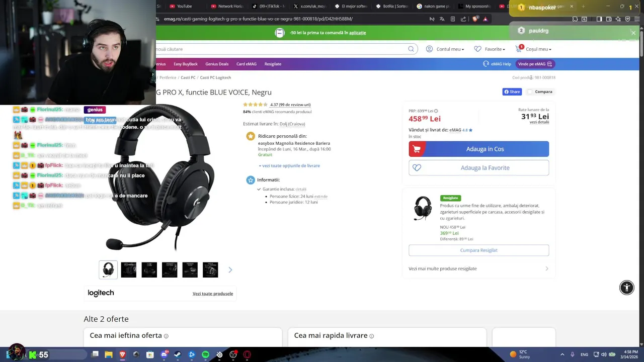
Task: Click the search magnifier icon in eMAG search bar
Action: pyautogui.click(x=411, y=49)
